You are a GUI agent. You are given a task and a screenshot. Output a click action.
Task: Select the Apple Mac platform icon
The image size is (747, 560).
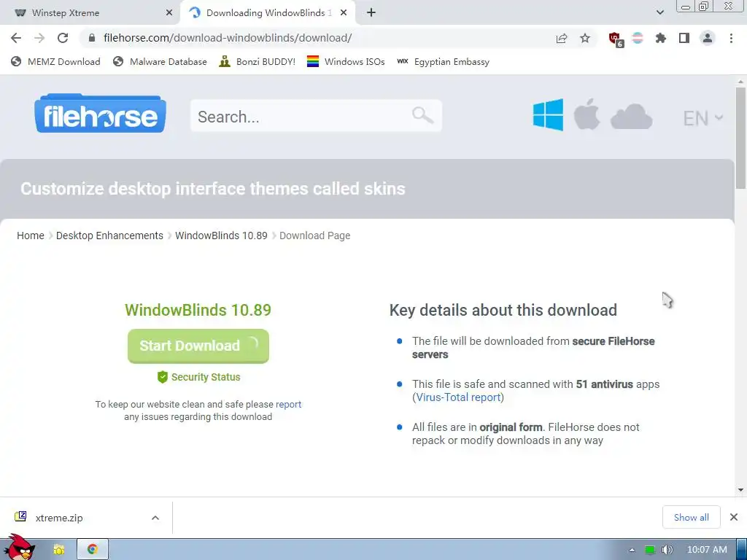click(587, 114)
